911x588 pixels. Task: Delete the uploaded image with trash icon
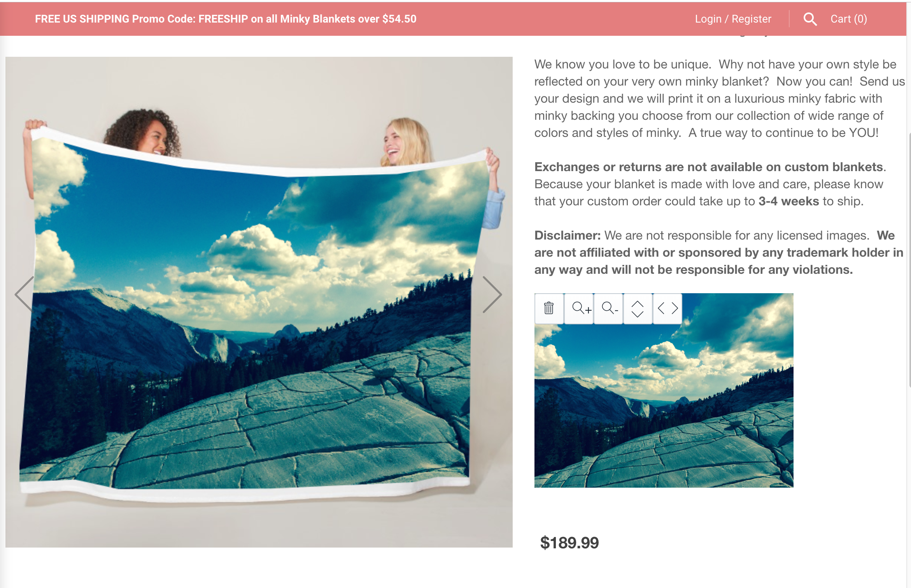(x=549, y=308)
